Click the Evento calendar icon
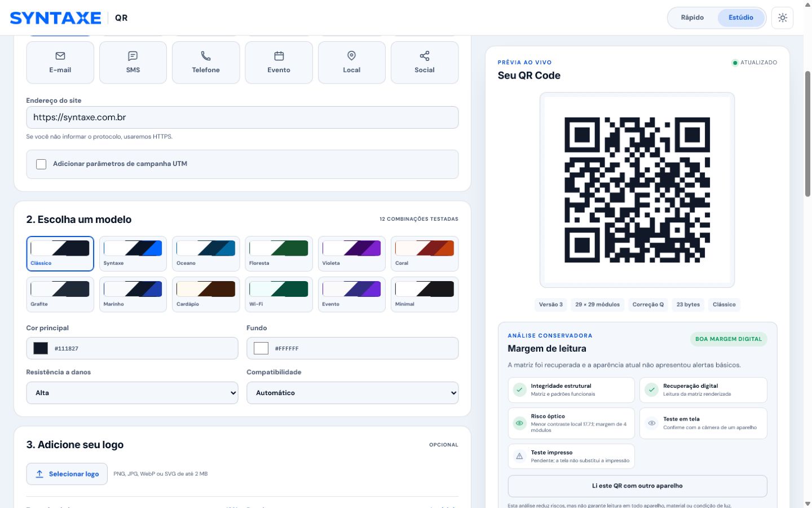Viewport: 812px width, 508px height. tap(279, 56)
